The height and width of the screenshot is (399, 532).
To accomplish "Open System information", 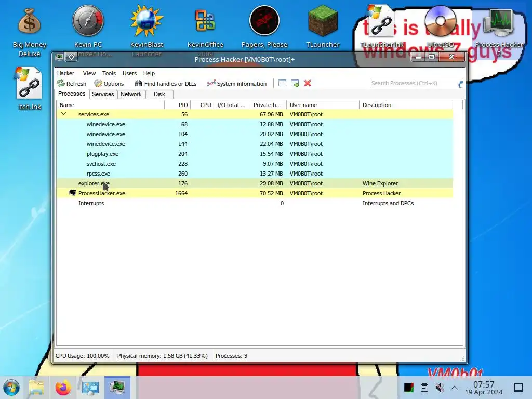I will [237, 84].
